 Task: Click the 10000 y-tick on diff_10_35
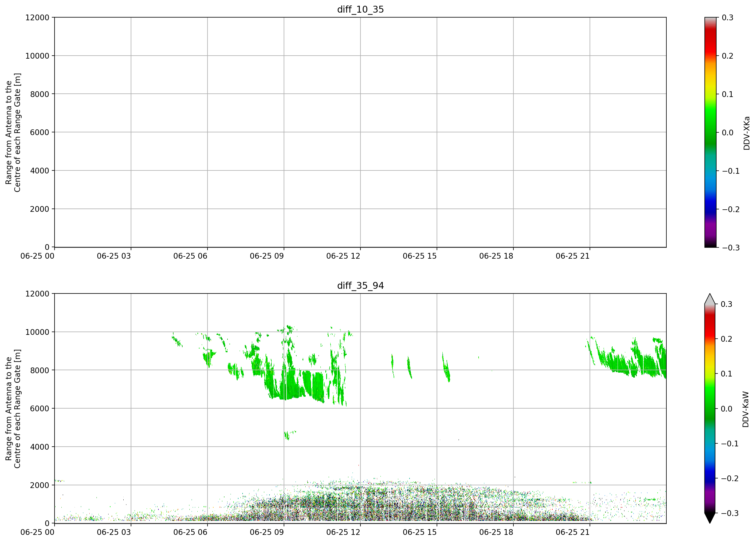[37, 56]
